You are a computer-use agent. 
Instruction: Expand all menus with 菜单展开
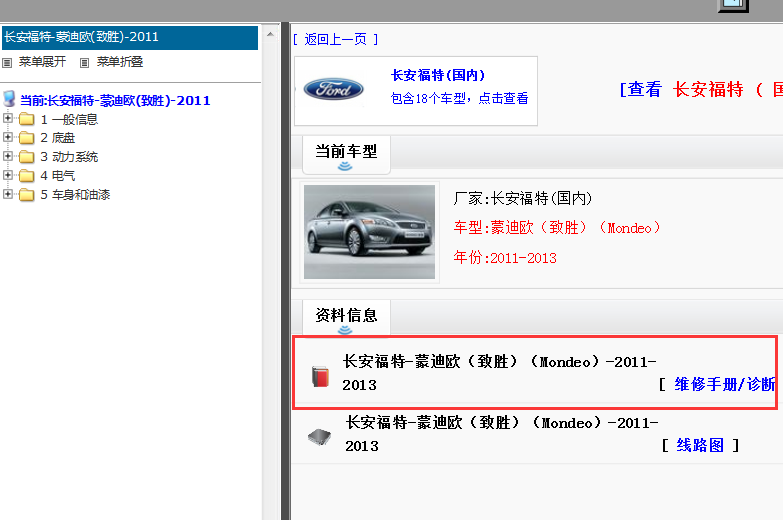42,62
